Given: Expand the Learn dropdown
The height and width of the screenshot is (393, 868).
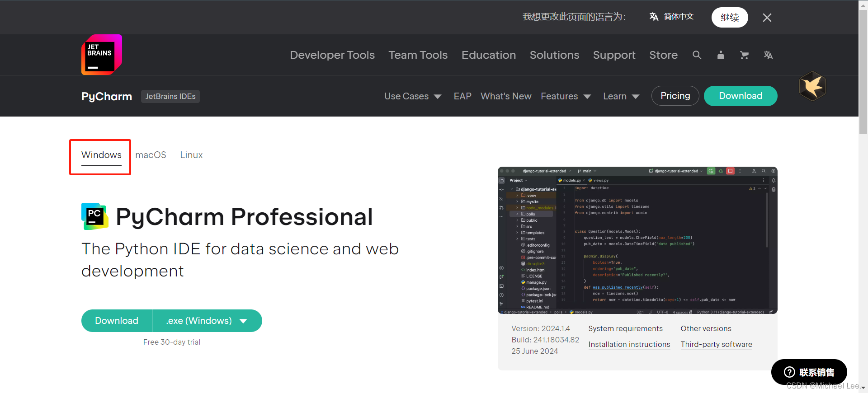Looking at the screenshot, I should click(621, 96).
